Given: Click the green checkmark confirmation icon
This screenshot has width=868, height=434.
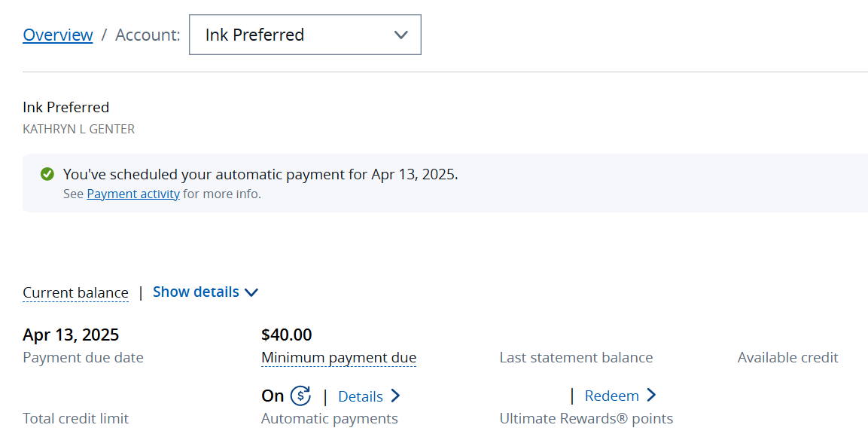Looking at the screenshot, I should tap(47, 174).
